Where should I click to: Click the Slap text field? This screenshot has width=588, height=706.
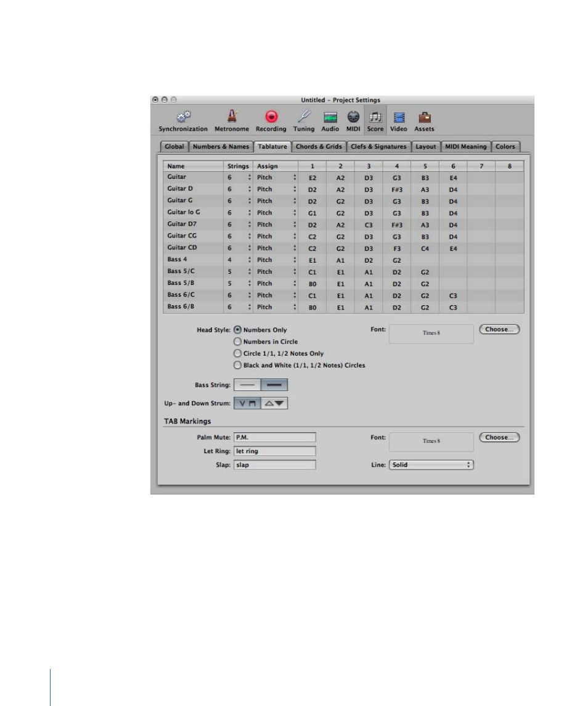point(275,465)
